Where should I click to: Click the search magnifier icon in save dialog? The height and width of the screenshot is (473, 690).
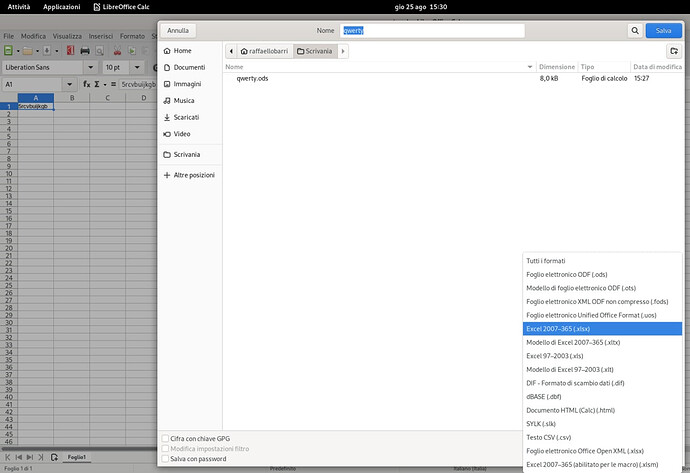[635, 30]
